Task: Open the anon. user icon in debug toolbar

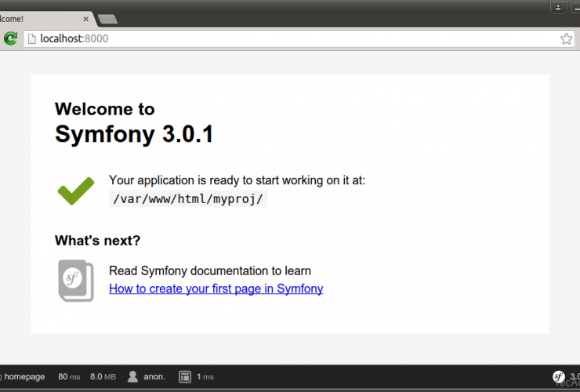Action: 133,376
